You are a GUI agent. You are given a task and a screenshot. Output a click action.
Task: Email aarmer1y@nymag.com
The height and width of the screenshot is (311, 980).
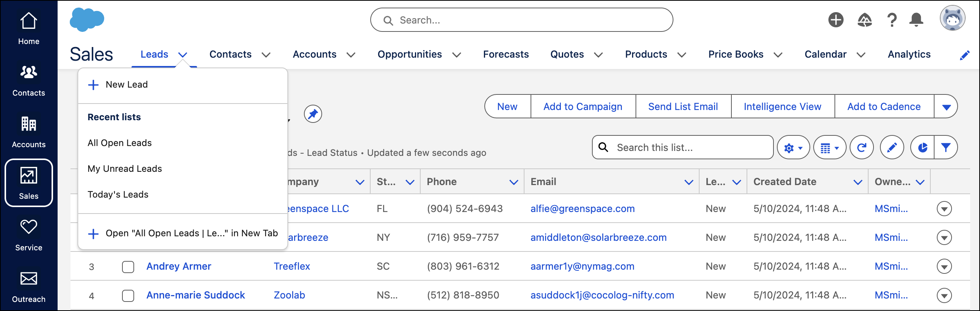pos(582,267)
